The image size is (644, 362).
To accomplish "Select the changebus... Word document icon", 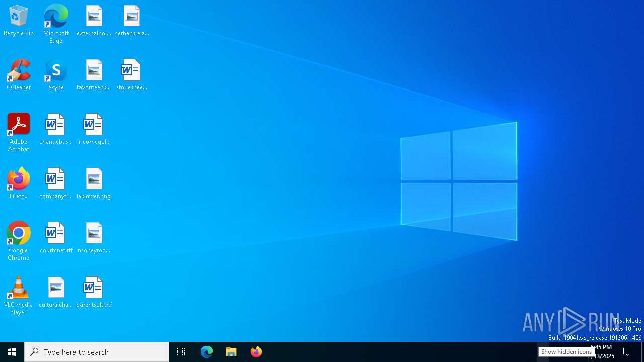I will click(56, 130).
